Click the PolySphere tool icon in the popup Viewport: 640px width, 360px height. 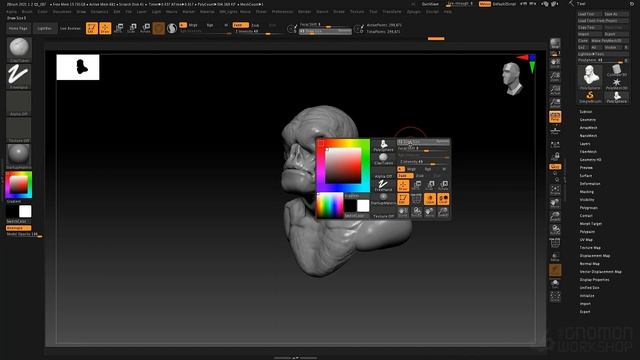383,145
